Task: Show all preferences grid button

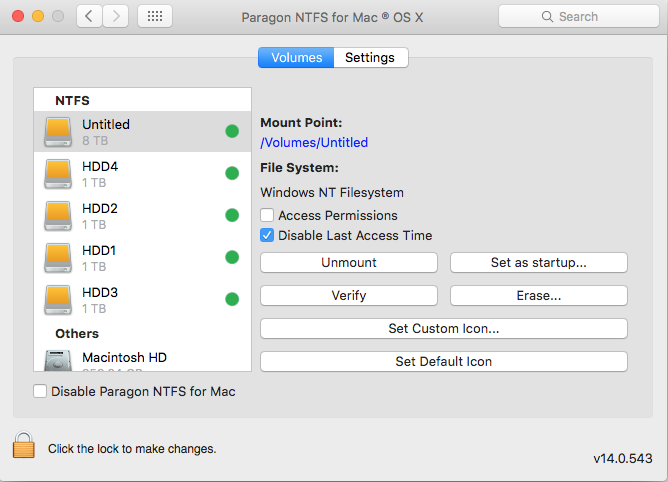Action: coord(155,16)
